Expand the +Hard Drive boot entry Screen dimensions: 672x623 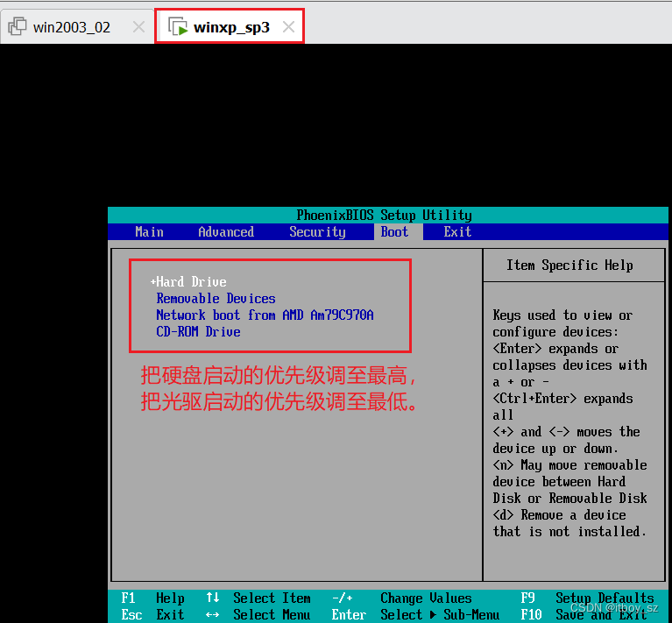click(x=188, y=281)
